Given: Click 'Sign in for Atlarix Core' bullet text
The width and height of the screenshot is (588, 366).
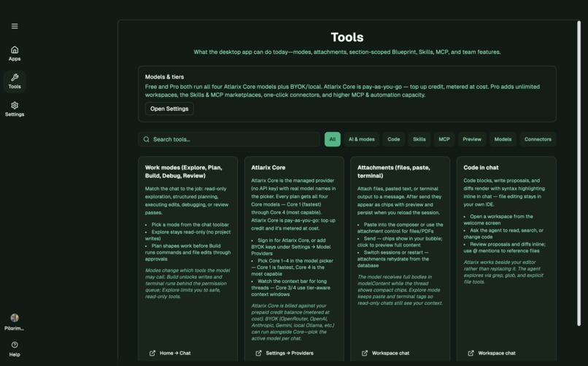Looking at the screenshot, I should 291,247.
